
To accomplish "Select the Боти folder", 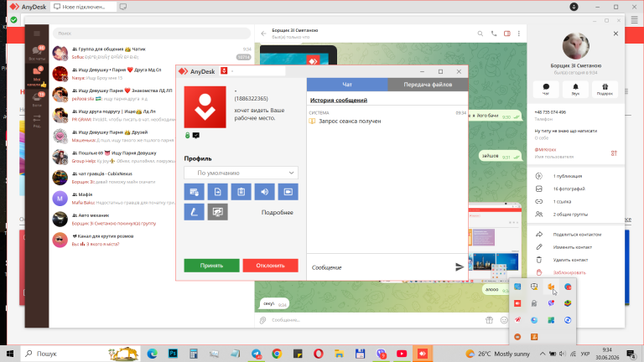I will click(37, 100).
